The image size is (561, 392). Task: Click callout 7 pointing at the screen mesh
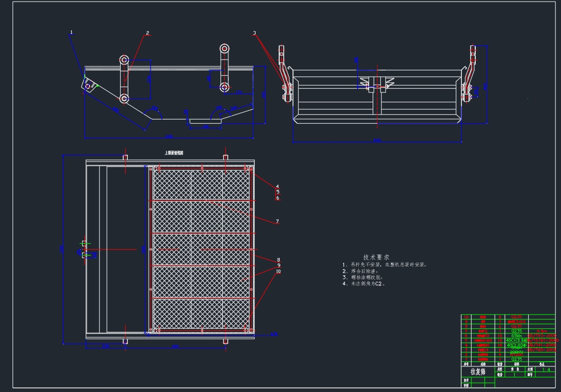[278, 221]
